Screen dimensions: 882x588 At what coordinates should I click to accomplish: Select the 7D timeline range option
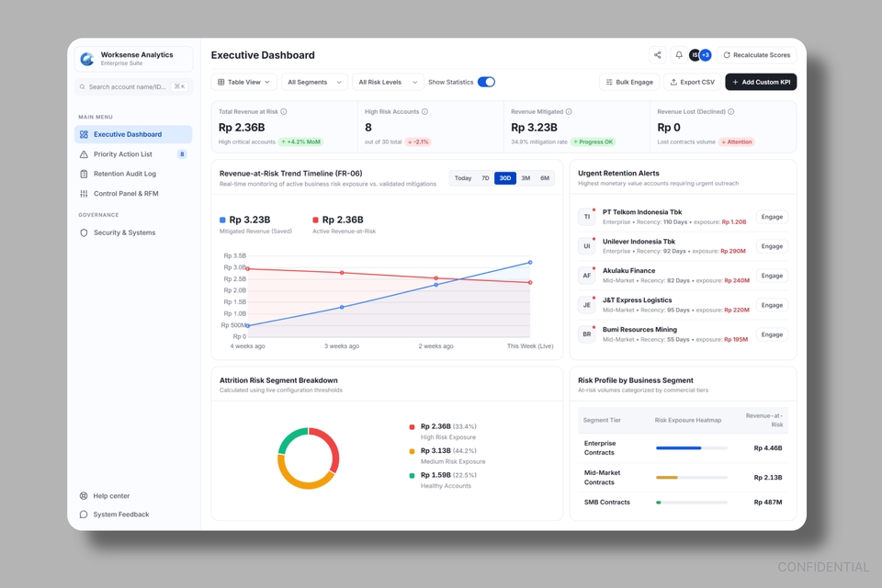pos(485,178)
